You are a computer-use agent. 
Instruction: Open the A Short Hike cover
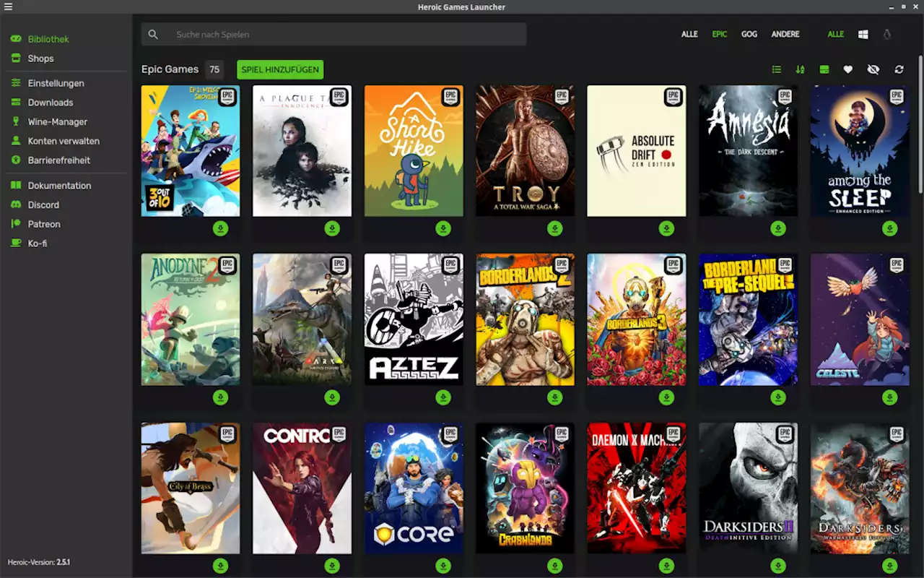(x=414, y=150)
